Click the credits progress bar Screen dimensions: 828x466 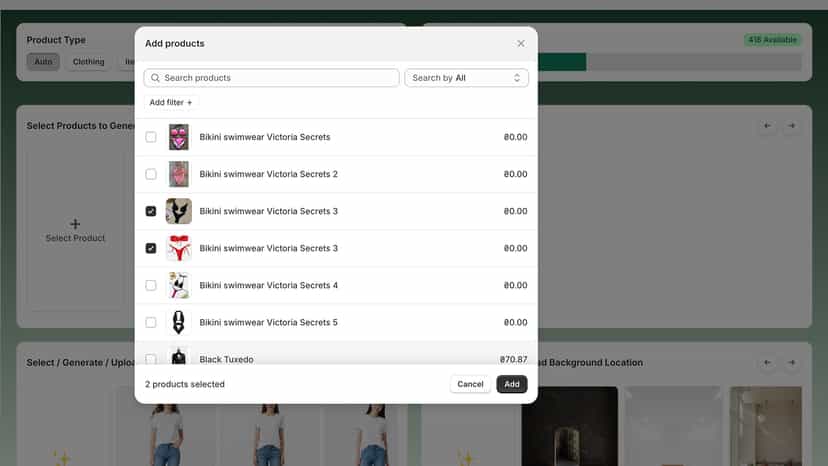pos(670,62)
